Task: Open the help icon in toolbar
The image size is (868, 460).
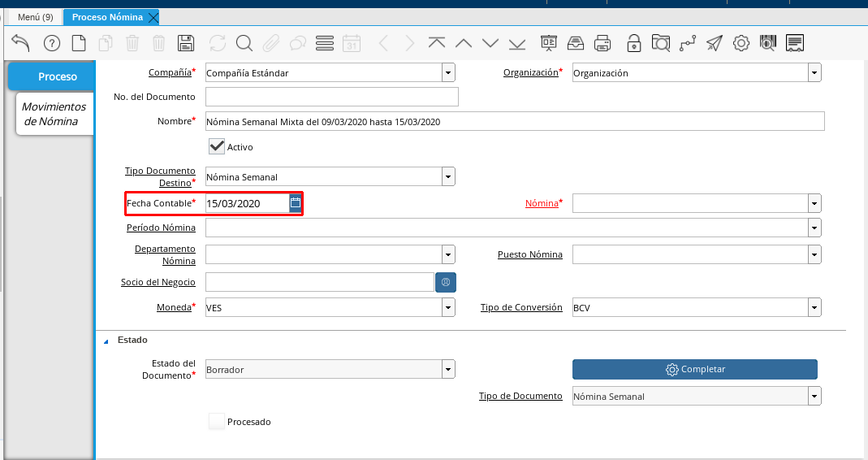Action: (52, 43)
